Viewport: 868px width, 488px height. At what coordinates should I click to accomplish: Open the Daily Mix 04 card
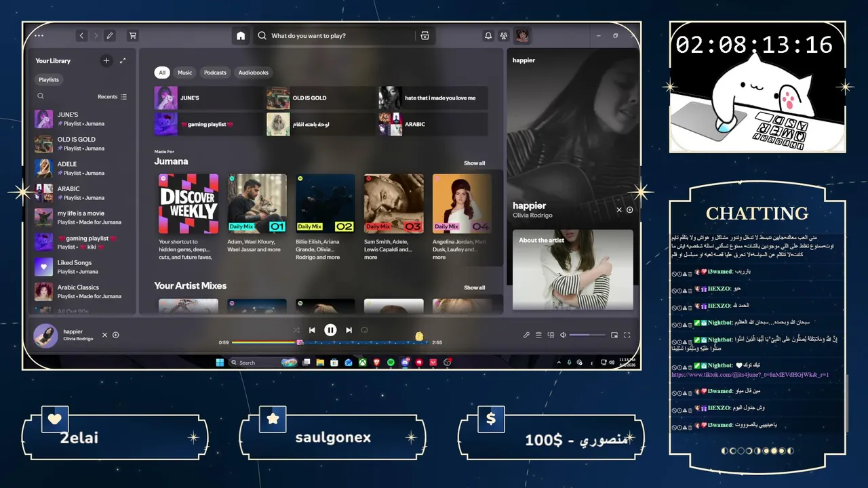(x=462, y=217)
